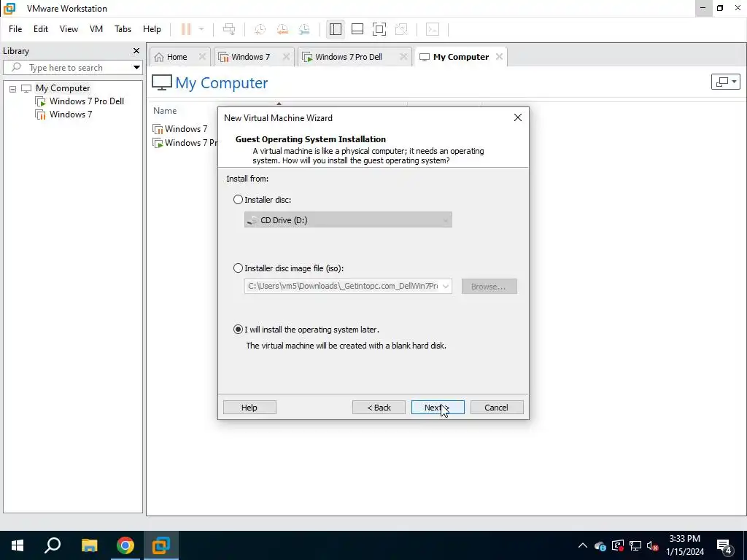The height and width of the screenshot is (560, 747).
Task: Click the Unity mode toolbar icon
Action: tap(401, 29)
